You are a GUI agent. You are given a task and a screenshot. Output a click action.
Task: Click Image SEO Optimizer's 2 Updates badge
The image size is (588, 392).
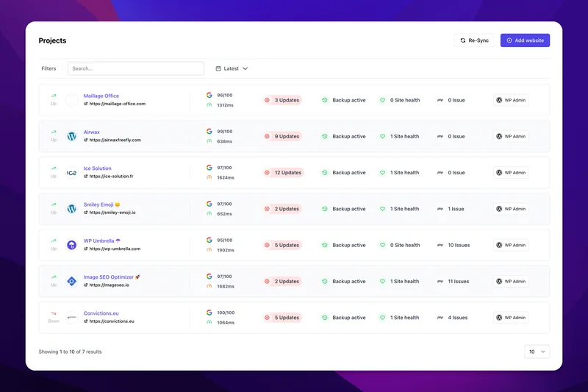coord(282,282)
